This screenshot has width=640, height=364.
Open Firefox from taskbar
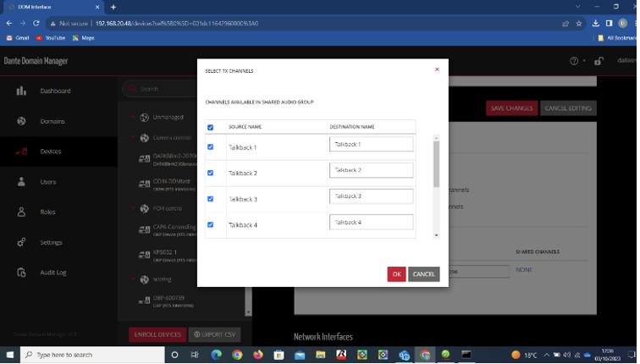(258, 355)
